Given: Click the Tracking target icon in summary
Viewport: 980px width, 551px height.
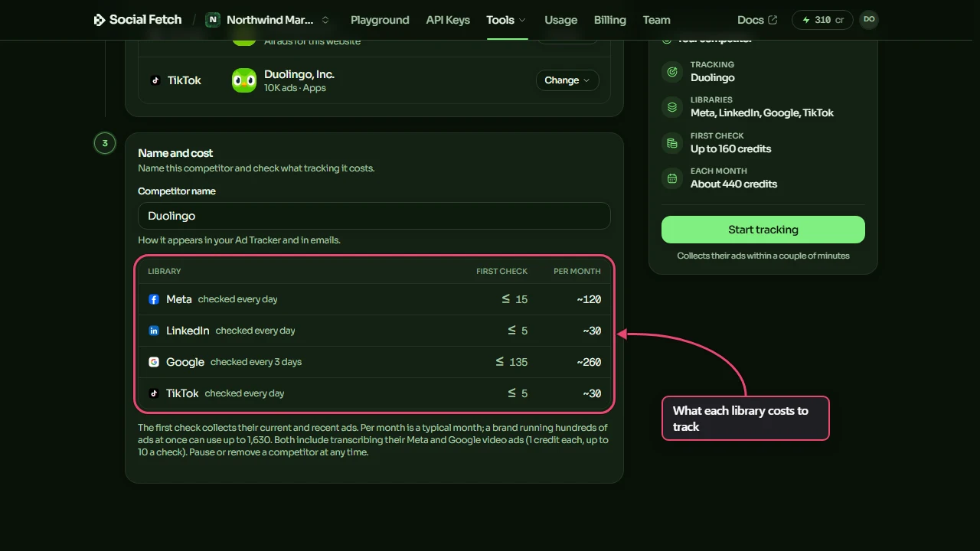Looking at the screenshot, I should click(672, 72).
